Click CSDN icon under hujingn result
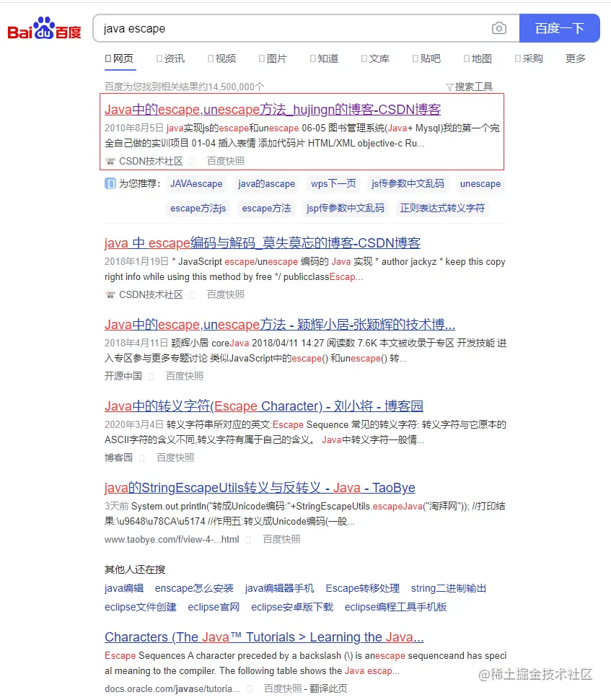Viewport: 611px width, 700px height. [110, 161]
